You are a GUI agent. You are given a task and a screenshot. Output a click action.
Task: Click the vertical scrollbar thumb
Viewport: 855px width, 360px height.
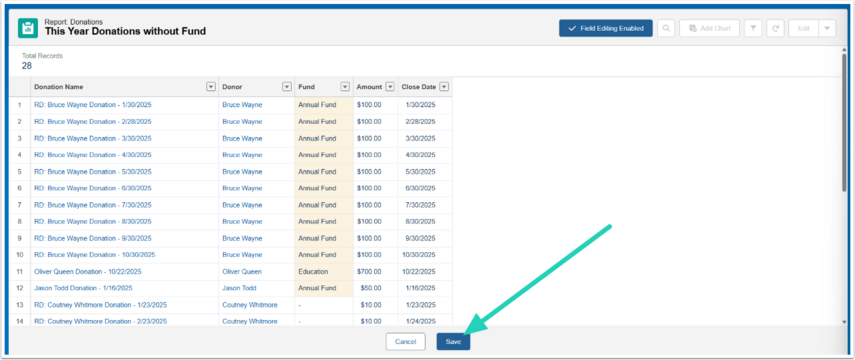pyautogui.click(x=844, y=122)
